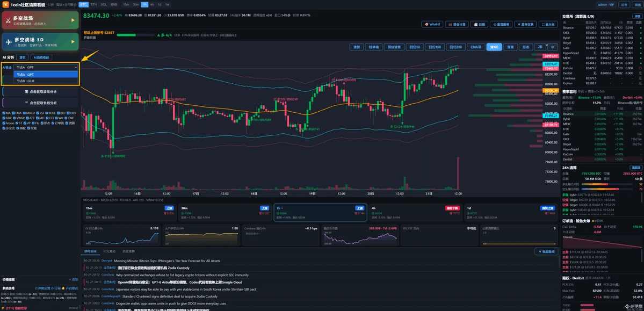This screenshot has width=644, height=311.
Task: Select the 4h timeframe tab
Action: pos(152,4)
